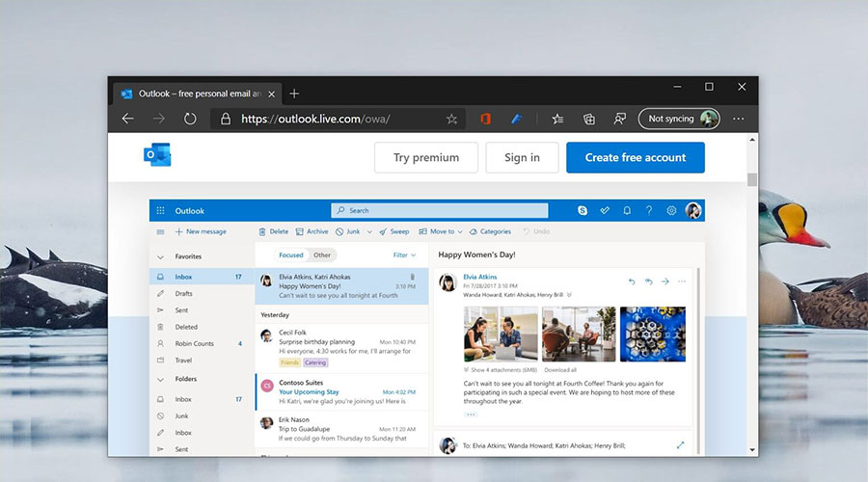The height and width of the screenshot is (482, 868).
Task: Click the forward navigation arrow
Action: [159, 119]
